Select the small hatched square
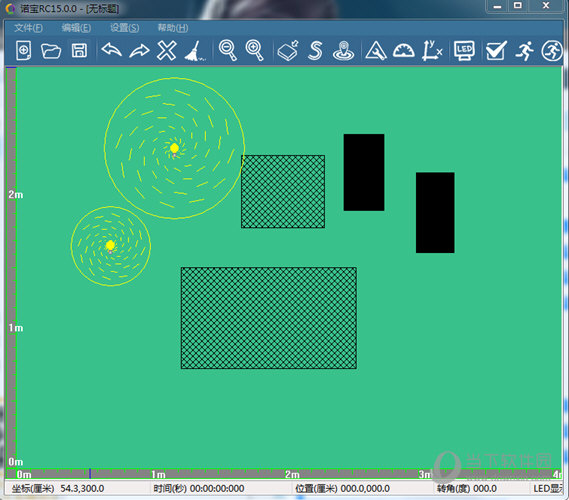 click(x=283, y=192)
